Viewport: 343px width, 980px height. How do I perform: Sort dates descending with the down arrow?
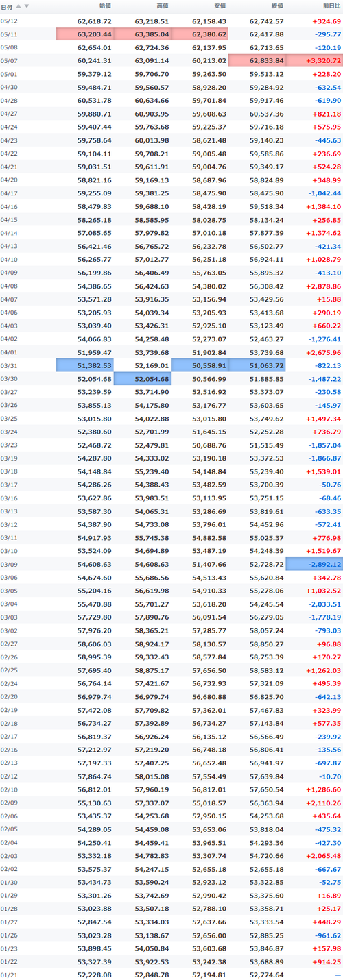point(27,6)
